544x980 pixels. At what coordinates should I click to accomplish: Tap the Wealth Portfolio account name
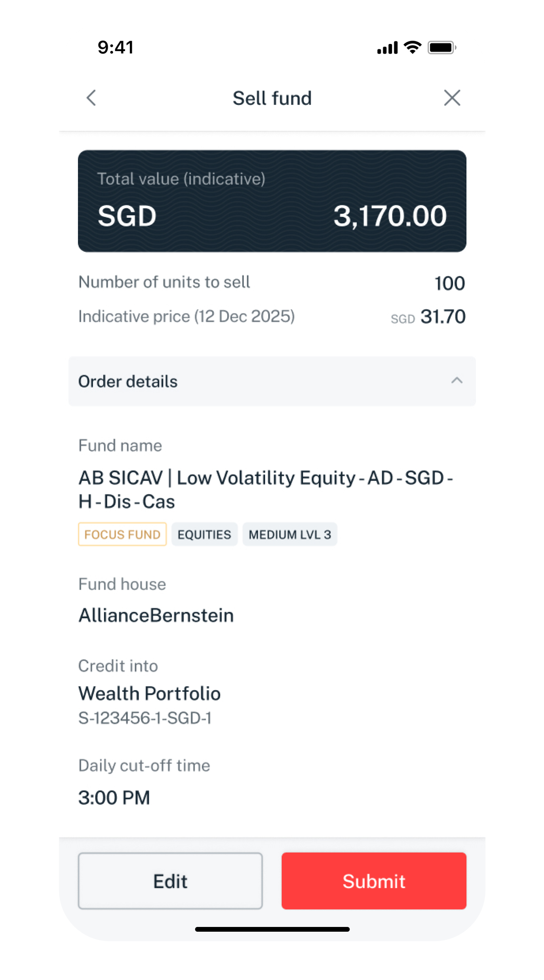(149, 693)
